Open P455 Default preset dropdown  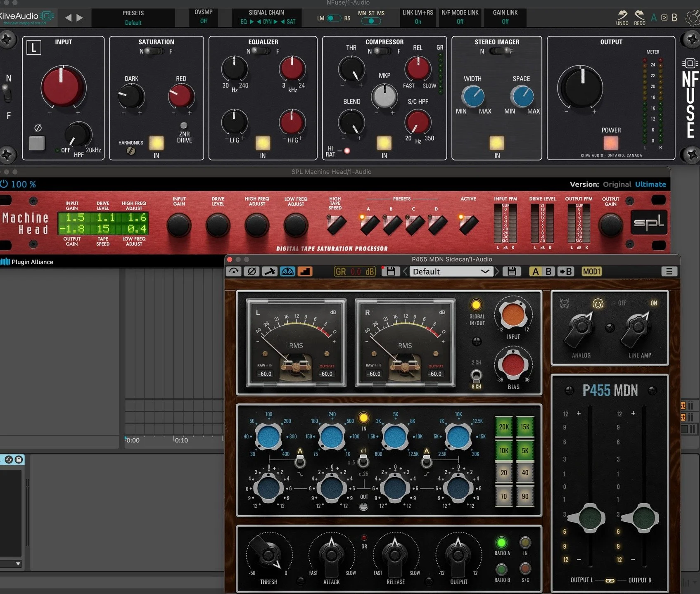tap(451, 271)
